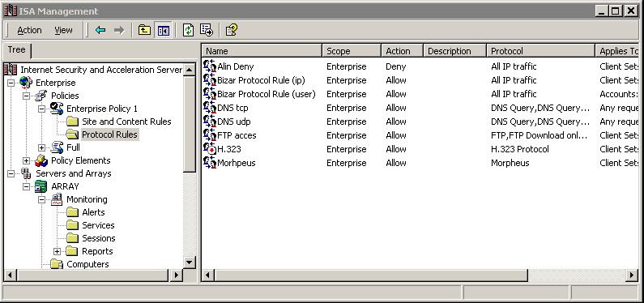Click the Reports folder label
This screenshot has width=644, height=303.
tap(97, 251)
